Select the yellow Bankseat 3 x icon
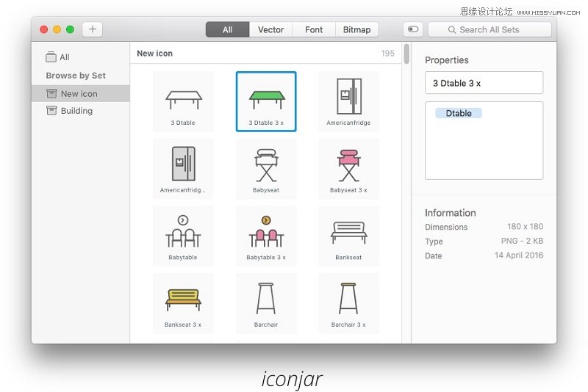Screen dimensions: 588x392 click(183, 302)
